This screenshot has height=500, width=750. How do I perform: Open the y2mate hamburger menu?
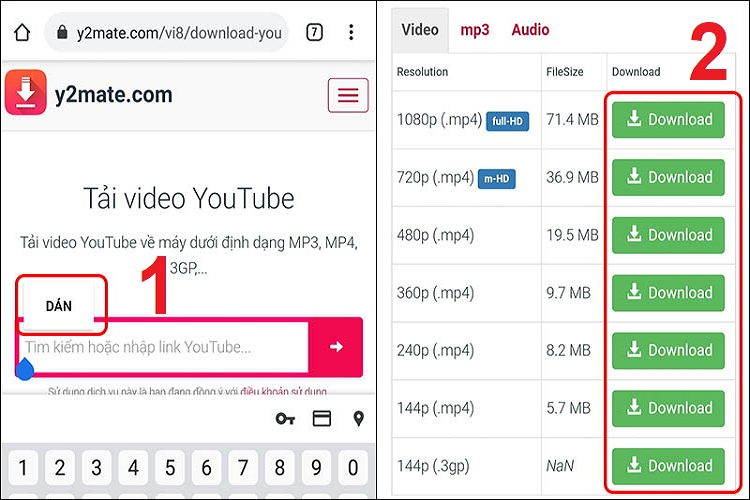(x=348, y=95)
